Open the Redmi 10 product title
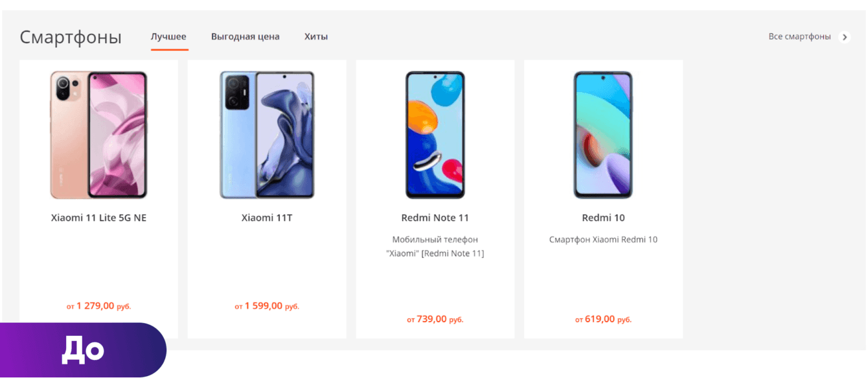 pos(603,218)
